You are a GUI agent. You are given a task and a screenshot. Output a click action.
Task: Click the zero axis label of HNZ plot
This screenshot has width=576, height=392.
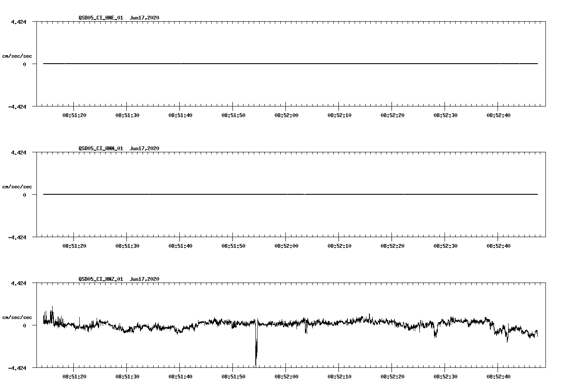[x=25, y=326]
